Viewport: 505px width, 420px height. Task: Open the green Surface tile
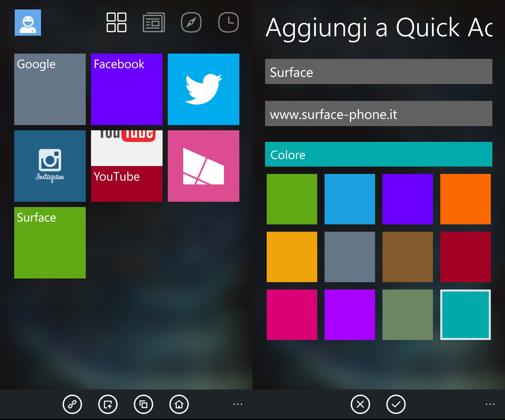coord(50,243)
